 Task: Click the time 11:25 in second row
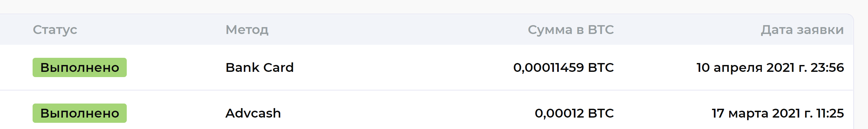click(x=830, y=113)
